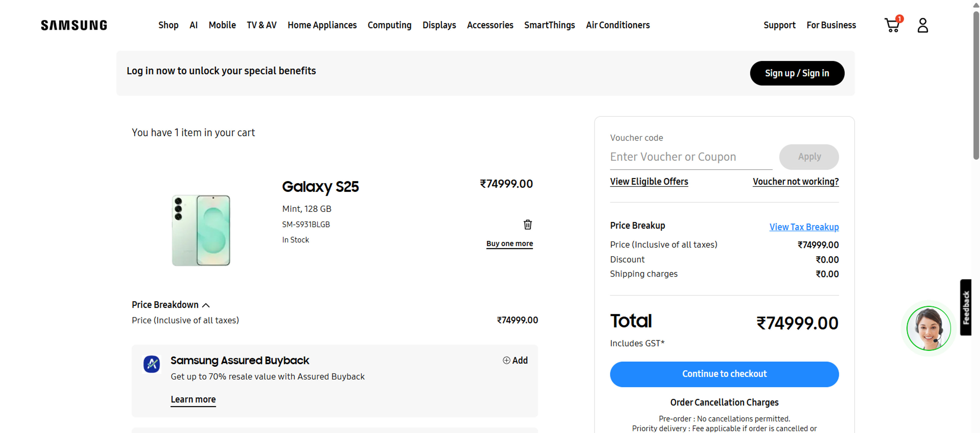The width and height of the screenshot is (980, 433).
Task: Go to For Business page
Action: click(831, 25)
